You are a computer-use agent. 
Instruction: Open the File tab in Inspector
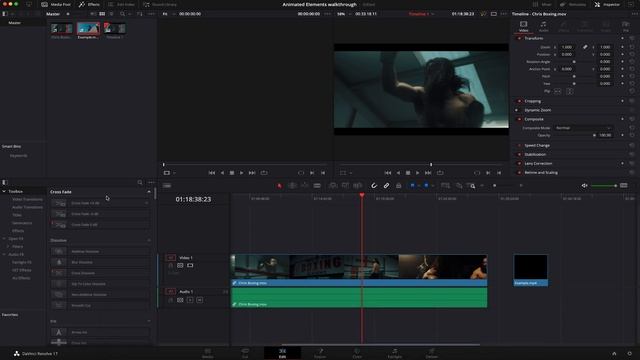625,27
